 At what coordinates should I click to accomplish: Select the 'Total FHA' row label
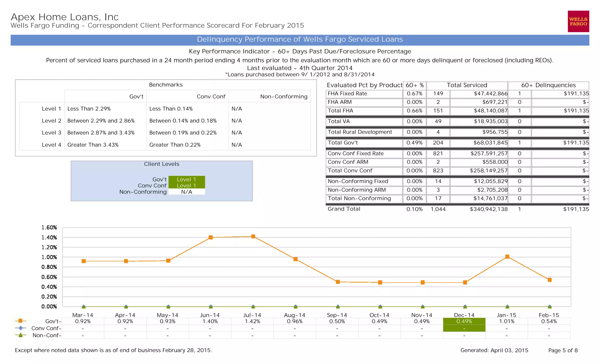click(x=340, y=111)
